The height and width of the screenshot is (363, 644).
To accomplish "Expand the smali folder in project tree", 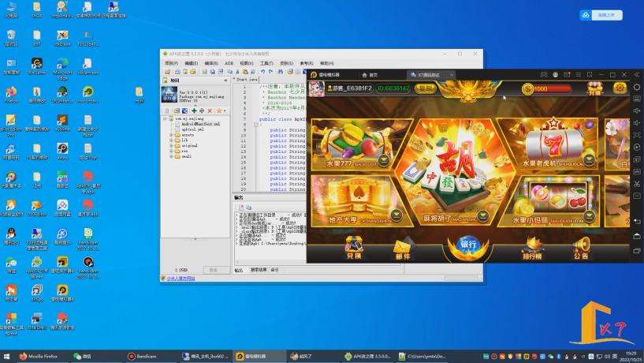I will [171, 156].
